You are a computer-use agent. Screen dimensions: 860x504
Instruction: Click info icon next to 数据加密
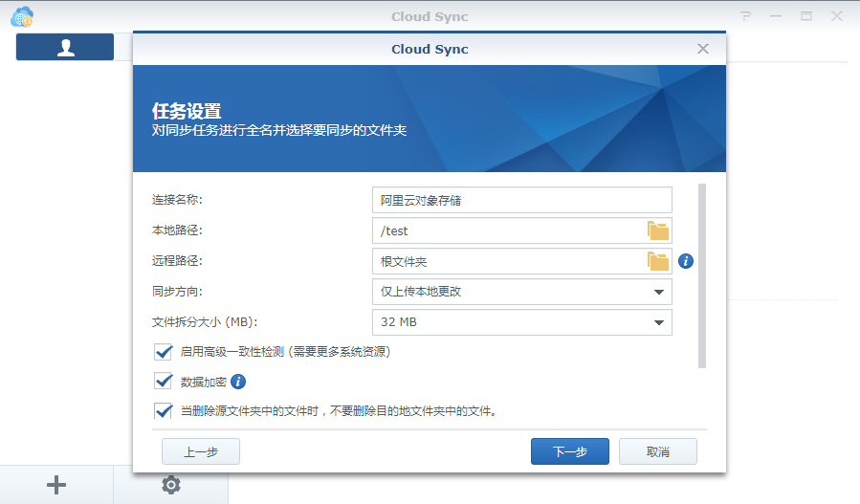(238, 382)
